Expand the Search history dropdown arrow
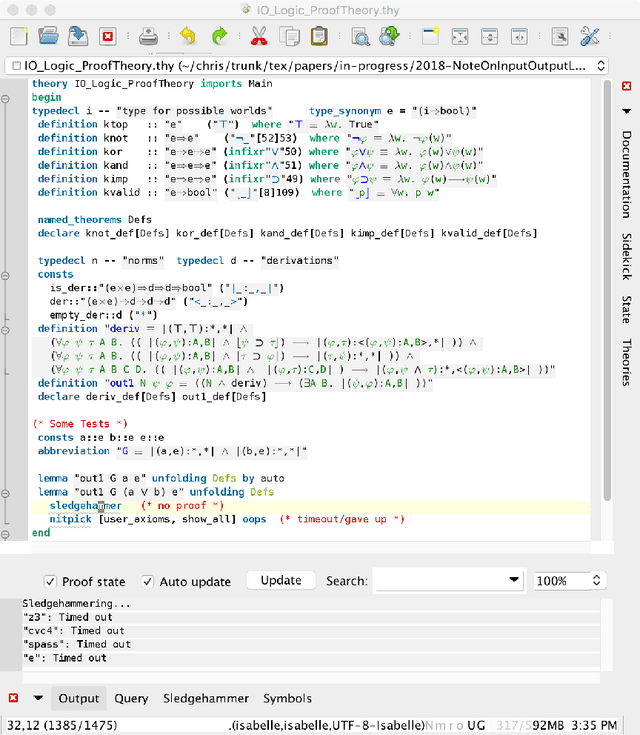The height and width of the screenshot is (735, 640). point(514,580)
